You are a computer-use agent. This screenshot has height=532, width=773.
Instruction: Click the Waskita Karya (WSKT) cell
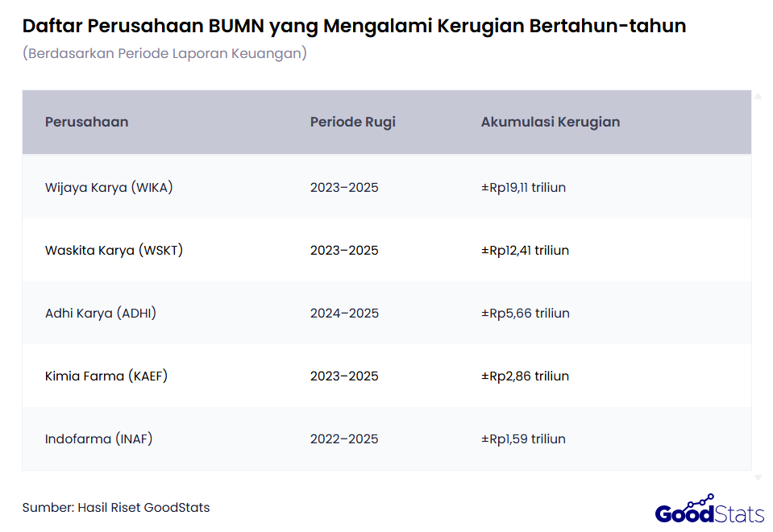[x=114, y=251]
